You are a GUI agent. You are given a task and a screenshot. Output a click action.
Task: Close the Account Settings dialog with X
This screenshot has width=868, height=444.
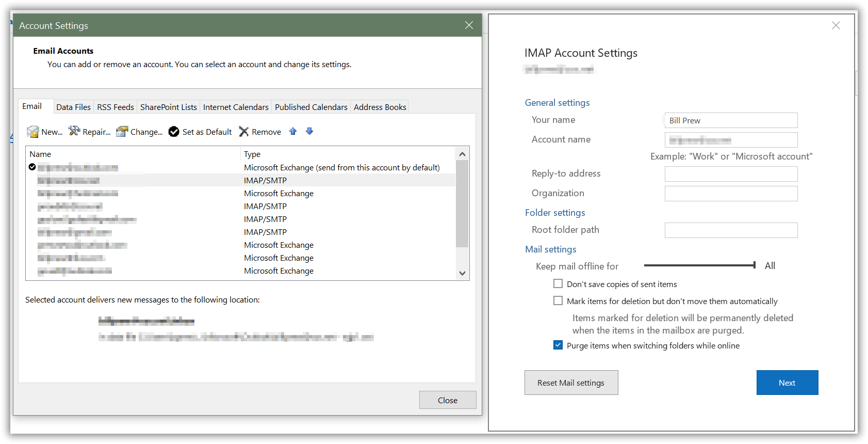[469, 25]
